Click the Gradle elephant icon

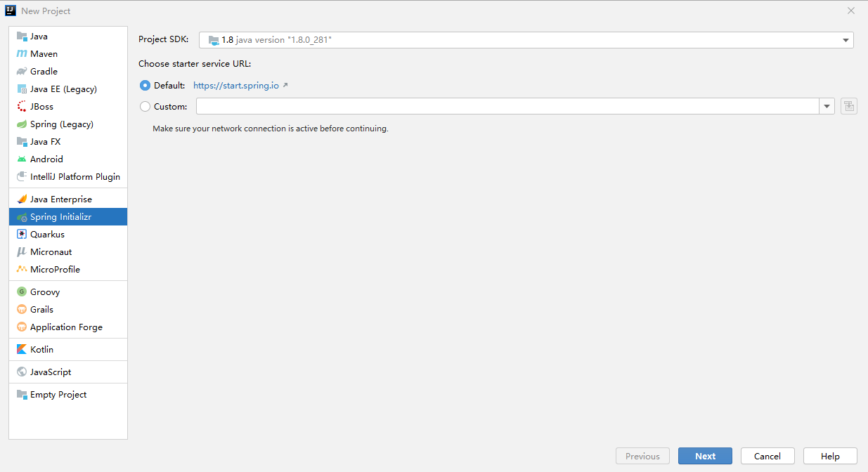[22, 72]
